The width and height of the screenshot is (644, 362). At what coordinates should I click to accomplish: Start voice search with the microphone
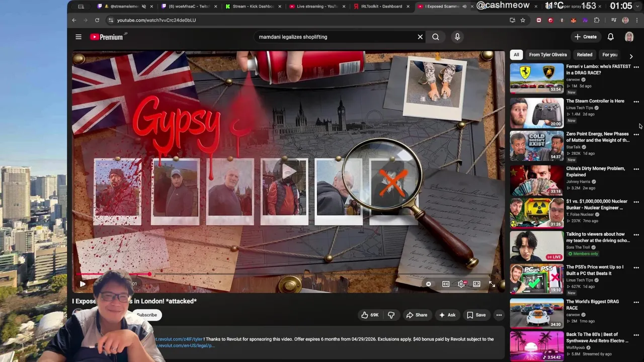click(x=457, y=37)
